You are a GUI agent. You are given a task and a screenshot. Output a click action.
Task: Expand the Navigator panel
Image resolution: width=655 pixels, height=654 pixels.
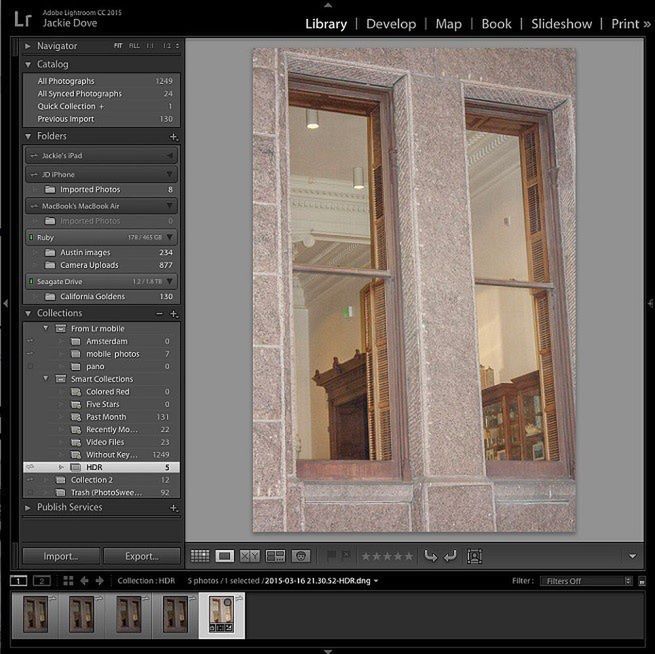[x=28, y=46]
